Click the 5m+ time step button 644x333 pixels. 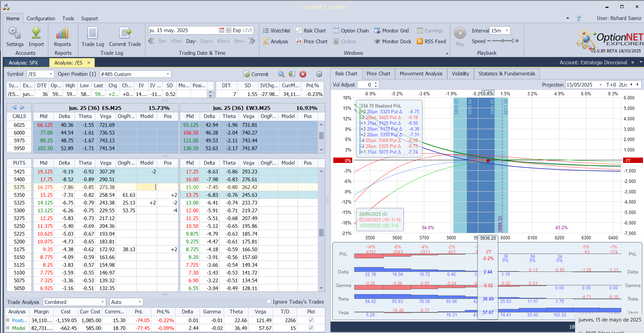pos(239,41)
